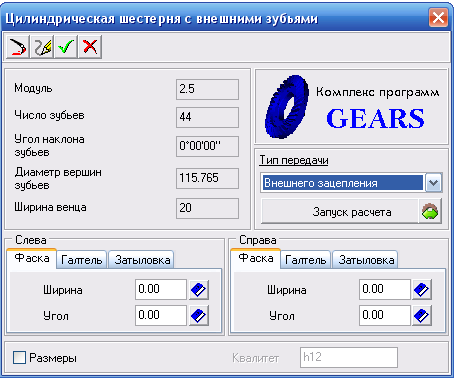Click the edit pencil toolbar icon
This screenshot has height=380, width=456.
pos(42,47)
